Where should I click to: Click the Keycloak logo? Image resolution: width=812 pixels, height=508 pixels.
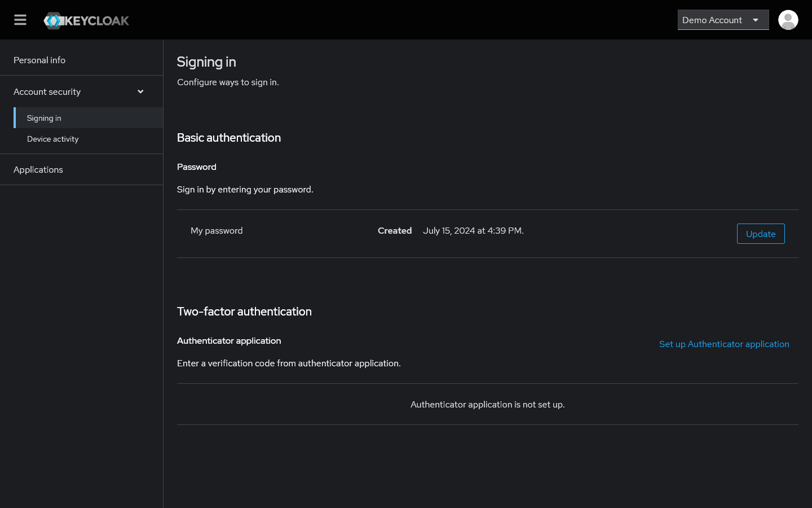point(86,20)
